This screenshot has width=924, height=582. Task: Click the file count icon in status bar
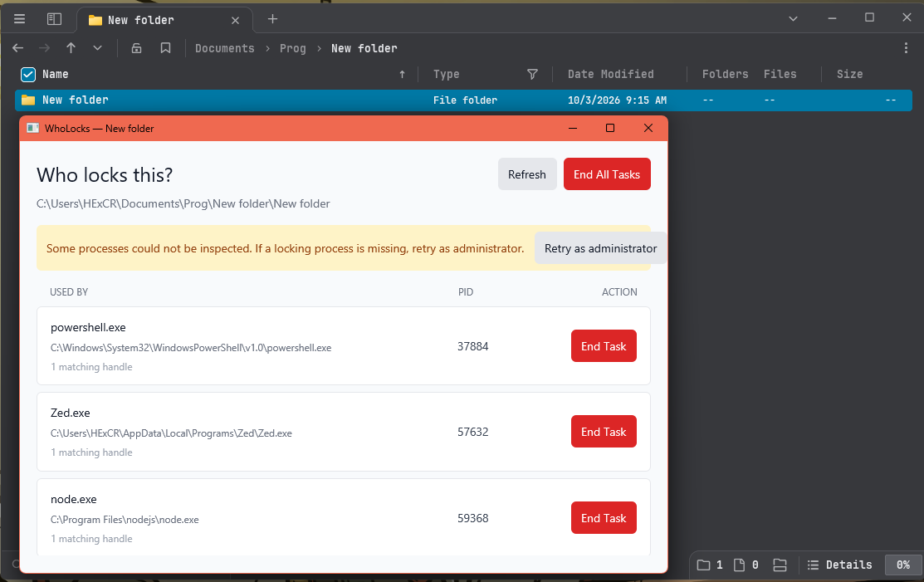(739, 565)
